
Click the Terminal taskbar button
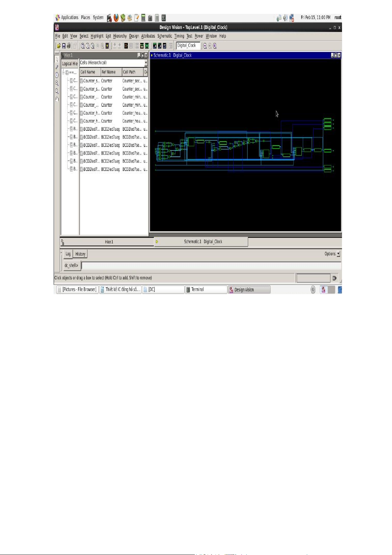point(206,290)
